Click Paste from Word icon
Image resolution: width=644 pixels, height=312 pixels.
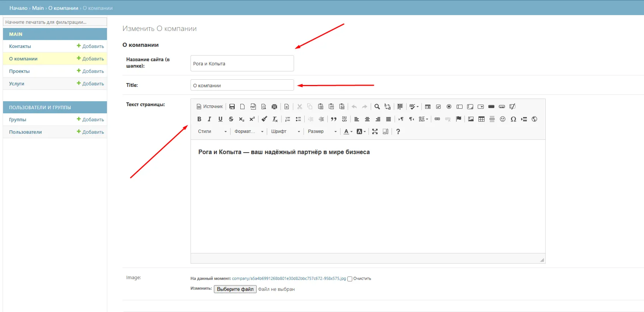[x=342, y=107]
